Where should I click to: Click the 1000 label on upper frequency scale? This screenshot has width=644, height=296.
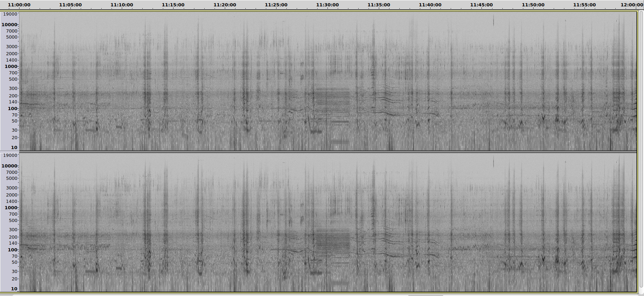point(11,67)
